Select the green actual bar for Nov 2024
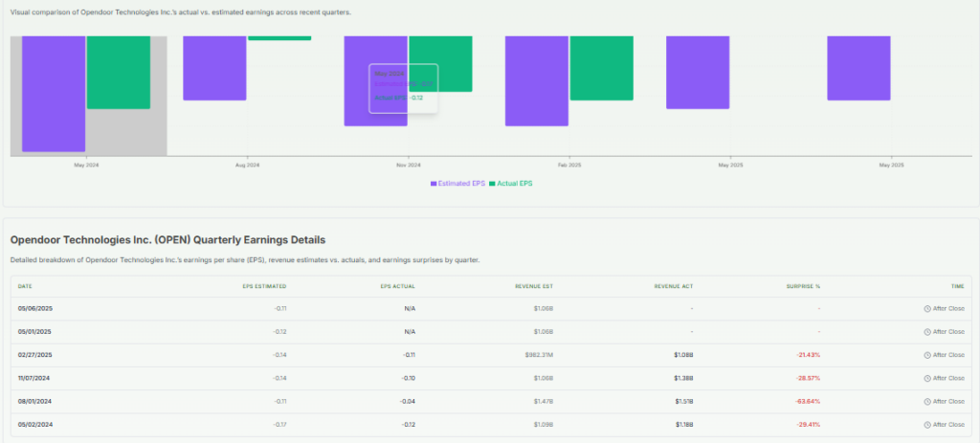 tap(440, 64)
